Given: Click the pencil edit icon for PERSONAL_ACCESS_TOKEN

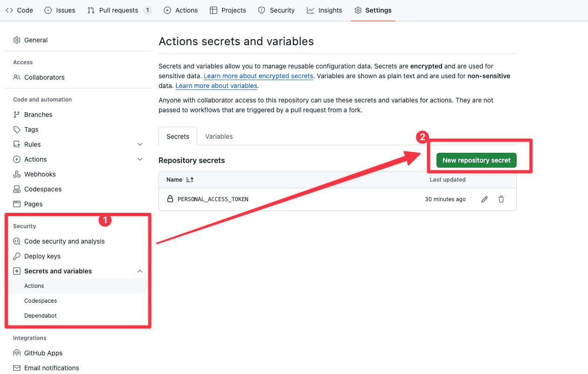Looking at the screenshot, I should pos(484,199).
